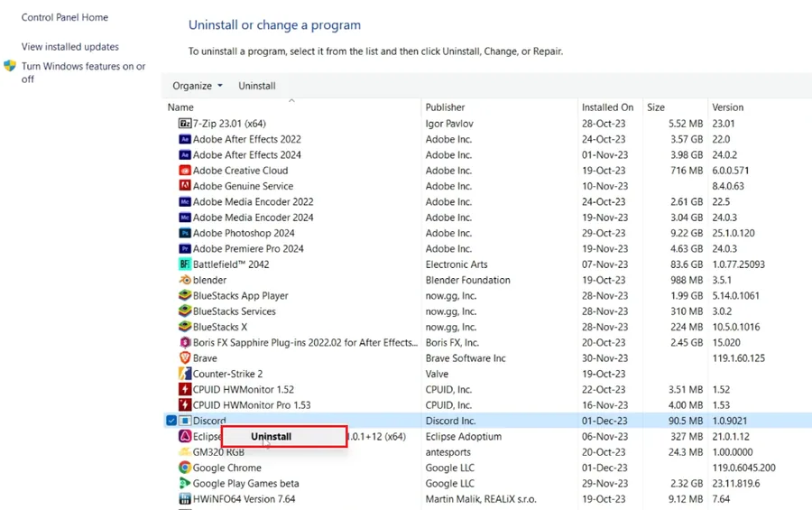Sort programs by Installed On column
Screen dimensions: 812x510
(607, 107)
